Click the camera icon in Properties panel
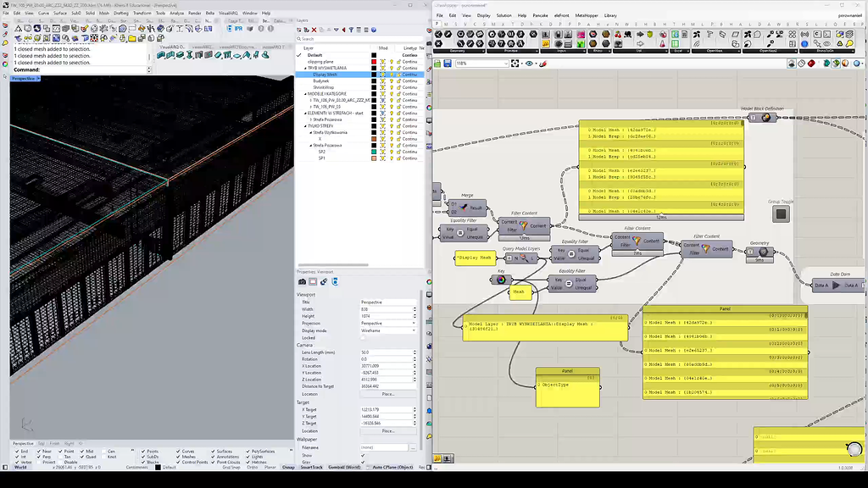 (301, 282)
